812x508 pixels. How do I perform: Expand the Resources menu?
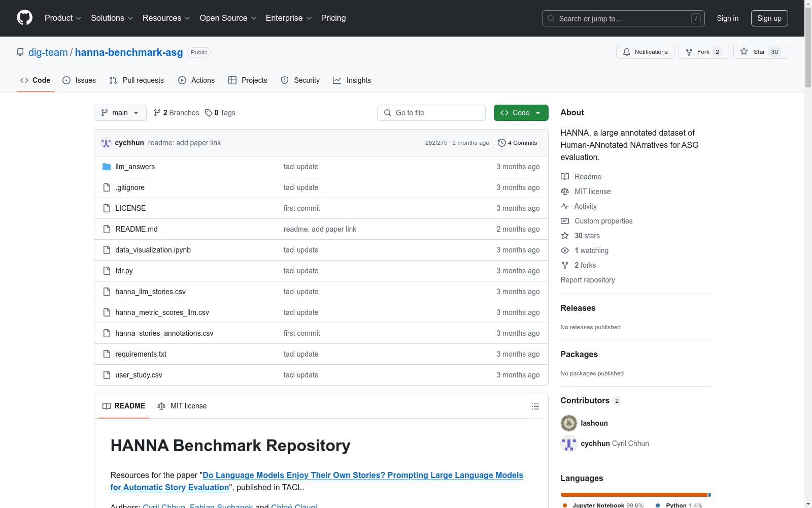tap(166, 18)
